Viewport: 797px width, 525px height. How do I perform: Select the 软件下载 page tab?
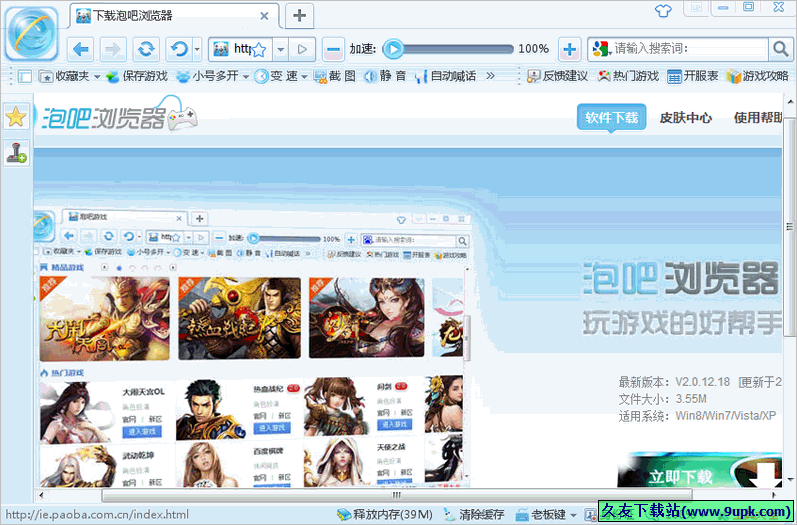click(611, 118)
